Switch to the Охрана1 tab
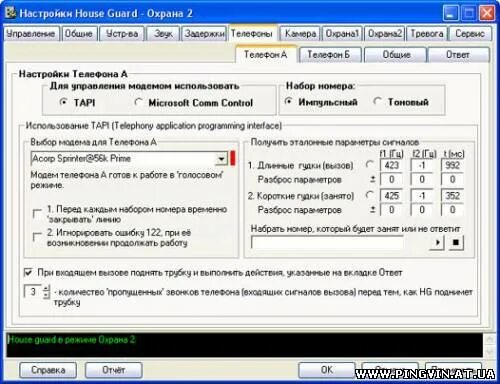500x384 pixels. (342, 34)
